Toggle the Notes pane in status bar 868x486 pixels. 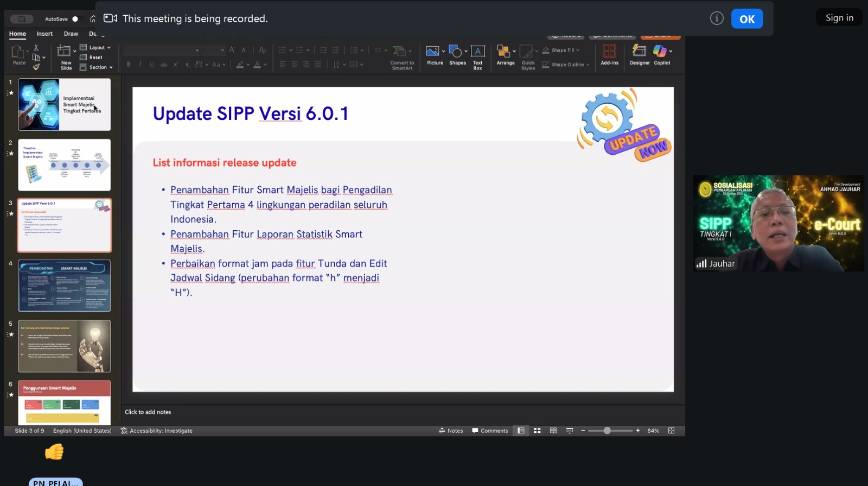point(451,431)
